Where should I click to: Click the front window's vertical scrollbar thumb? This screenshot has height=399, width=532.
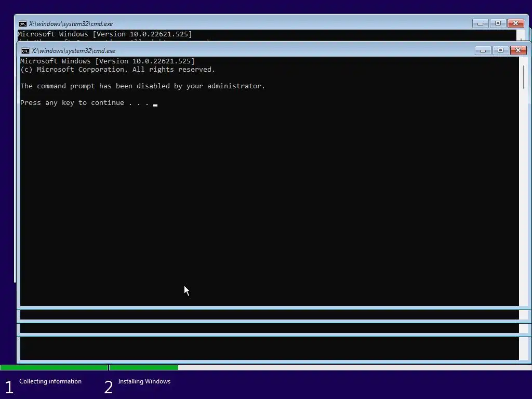pyautogui.click(x=524, y=77)
